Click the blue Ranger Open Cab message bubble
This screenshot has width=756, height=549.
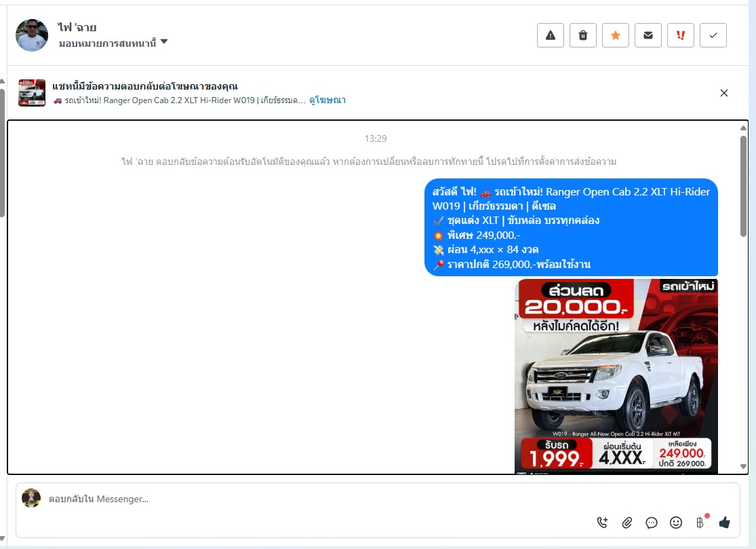coord(571,227)
